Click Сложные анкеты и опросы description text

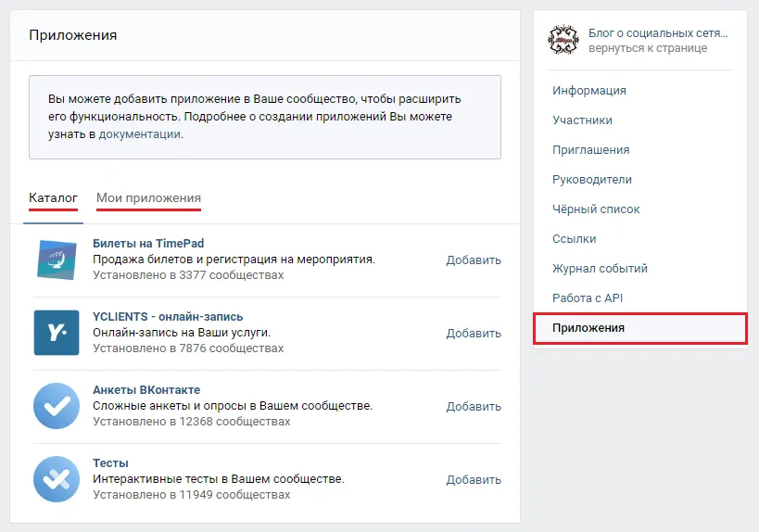point(233,406)
